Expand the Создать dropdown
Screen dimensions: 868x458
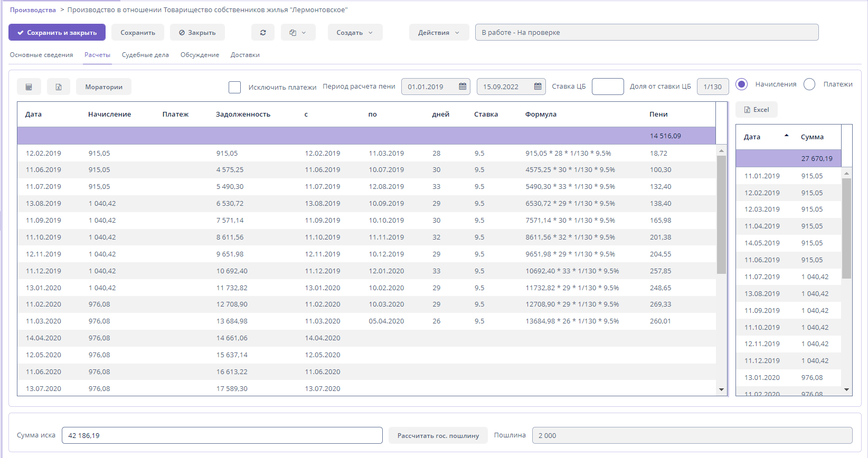click(355, 33)
